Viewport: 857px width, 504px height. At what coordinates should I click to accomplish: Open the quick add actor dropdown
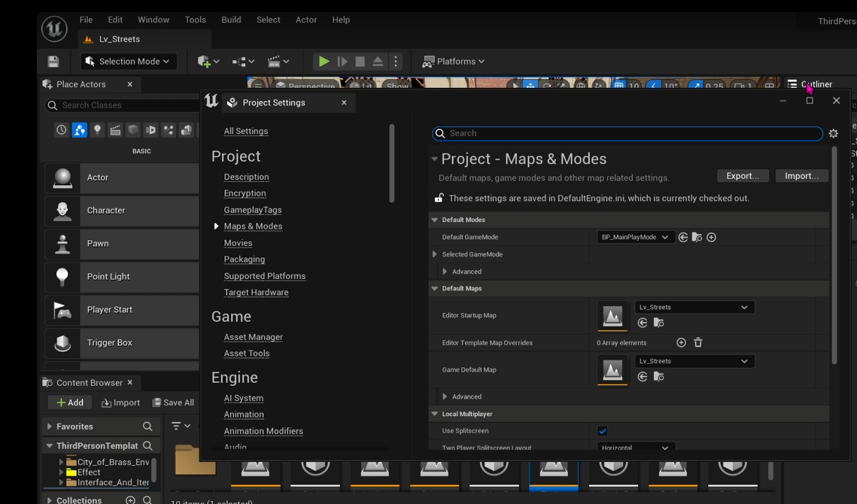tap(208, 61)
